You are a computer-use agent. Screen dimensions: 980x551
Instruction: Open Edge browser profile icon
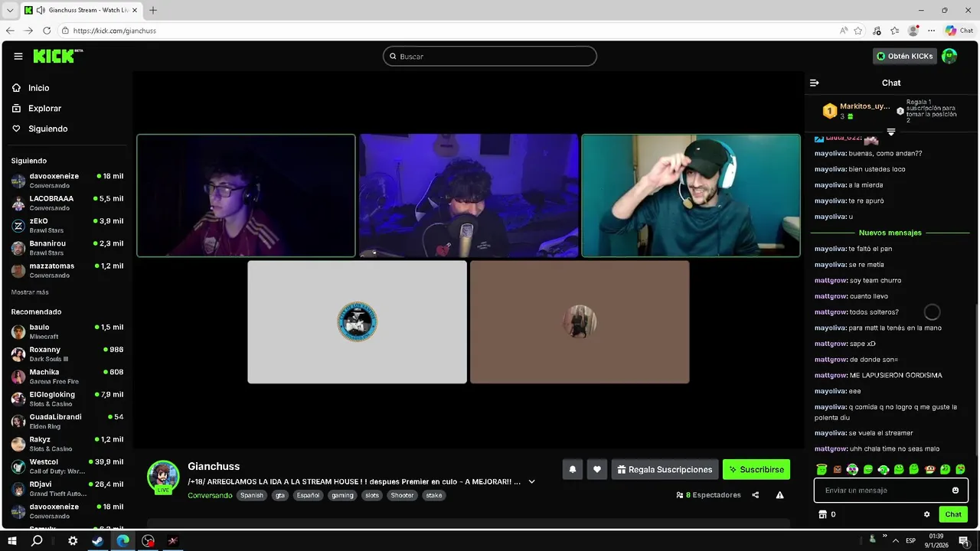coord(913,31)
